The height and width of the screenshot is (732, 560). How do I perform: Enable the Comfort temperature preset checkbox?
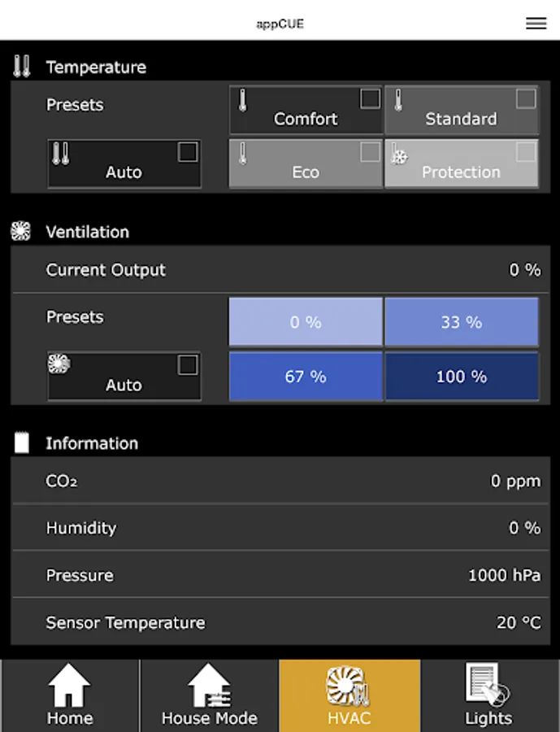(370, 99)
